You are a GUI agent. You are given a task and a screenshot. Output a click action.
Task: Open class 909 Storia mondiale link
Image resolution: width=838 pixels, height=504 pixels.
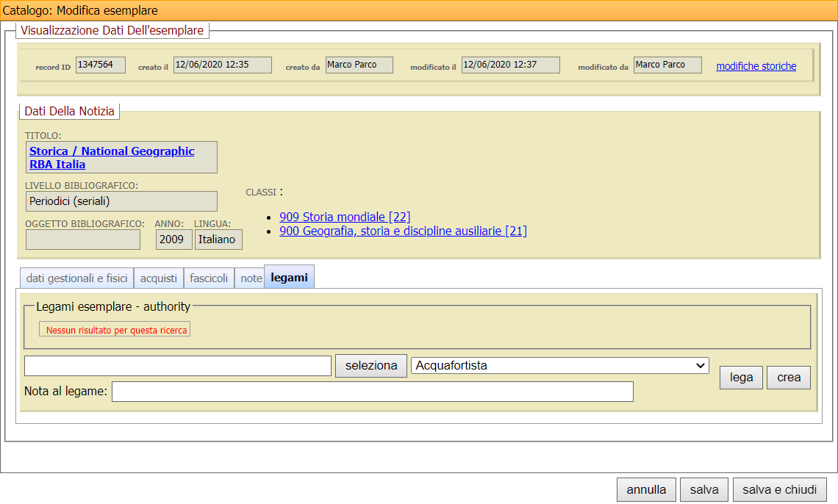pos(345,217)
